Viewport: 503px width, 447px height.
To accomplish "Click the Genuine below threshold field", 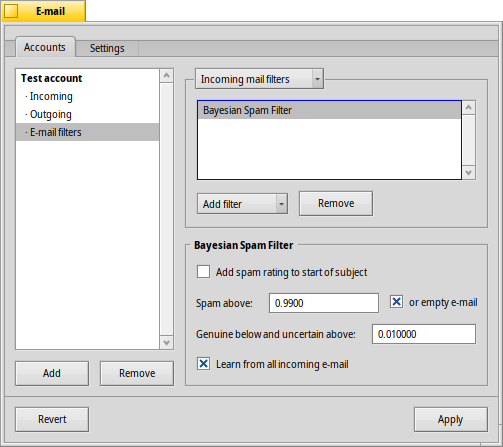I will pos(424,334).
